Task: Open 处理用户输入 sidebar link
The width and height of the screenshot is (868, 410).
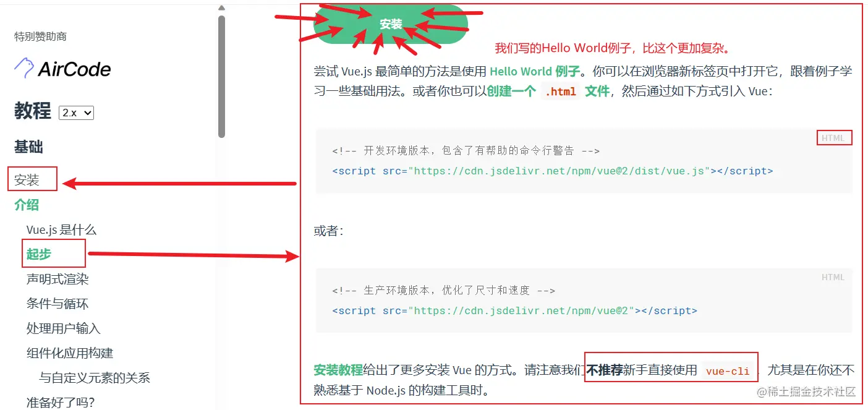Action: click(x=64, y=328)
